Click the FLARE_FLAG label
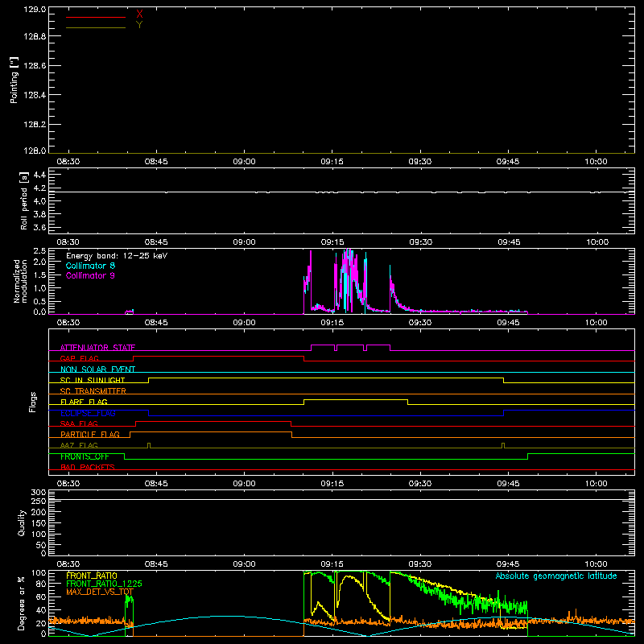The image size is (644, 644). pyautogui.click(x=84, y=402)
